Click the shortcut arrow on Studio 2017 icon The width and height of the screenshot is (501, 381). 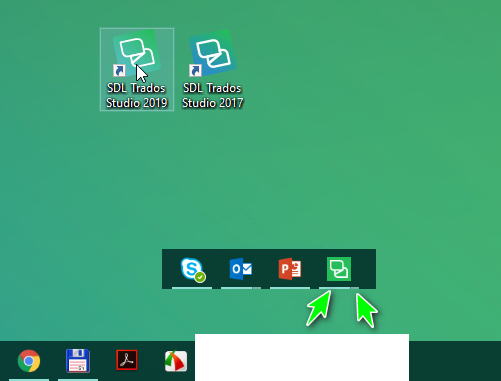195,71
